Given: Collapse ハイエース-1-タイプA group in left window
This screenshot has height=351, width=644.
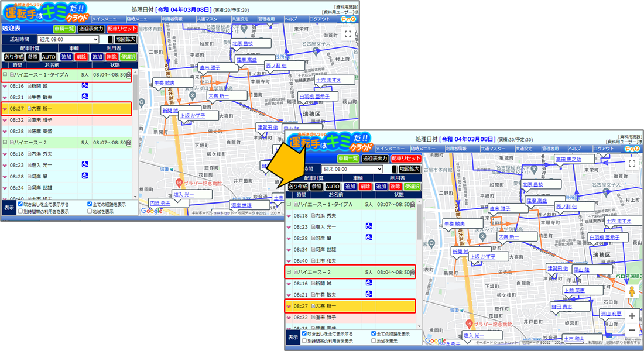Looking at the screenshot, I should click(x=5, y=75).
